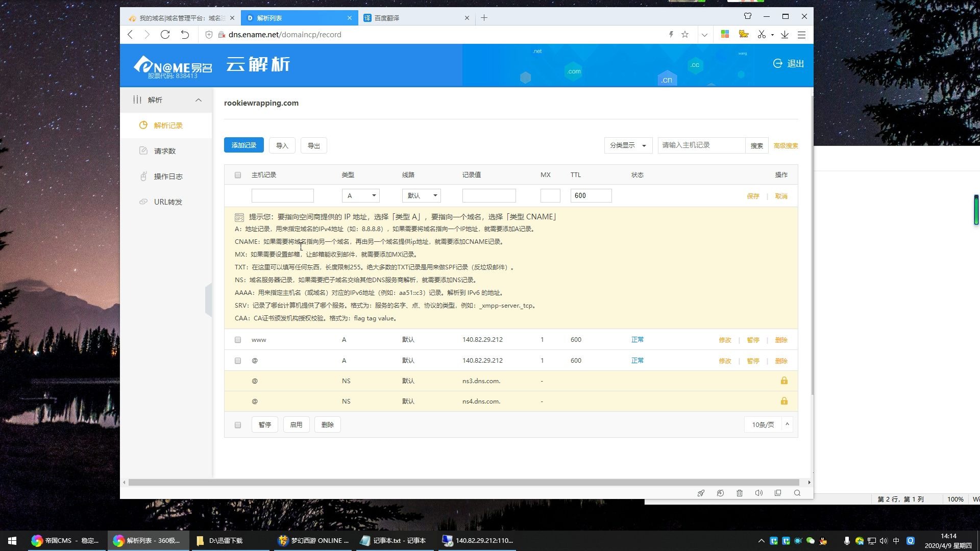Click 修改 on the www record
This screenshot has height=551, width=980.
pos(725,339)
